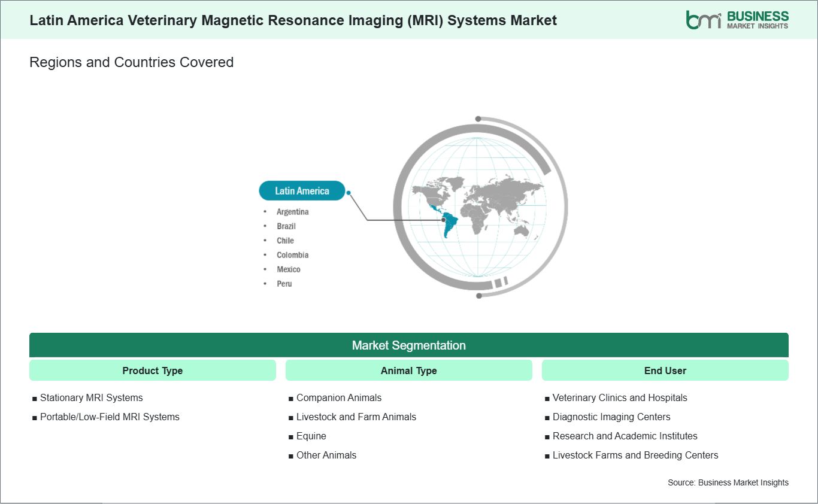Screen dimensions: 818x504
Task: Click Veterinary Clinics and Hospitals entry
Action: (x=620, y=397)
